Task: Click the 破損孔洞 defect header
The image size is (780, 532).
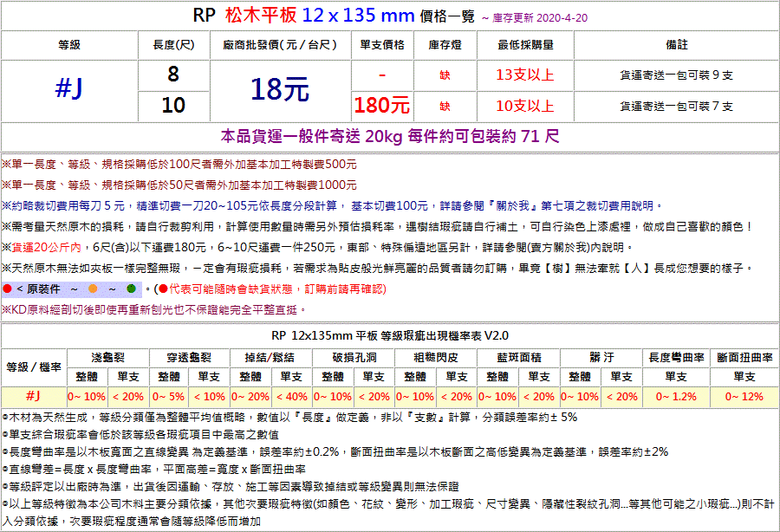Action: coord(354,358)
